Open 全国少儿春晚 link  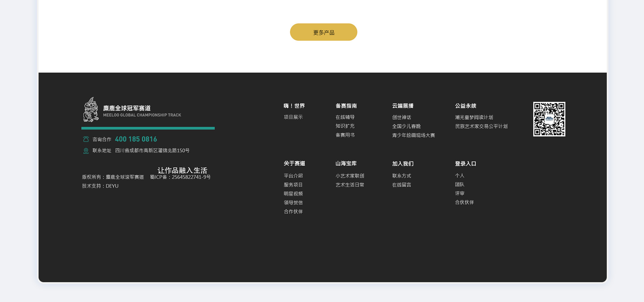tap(406, 126)
